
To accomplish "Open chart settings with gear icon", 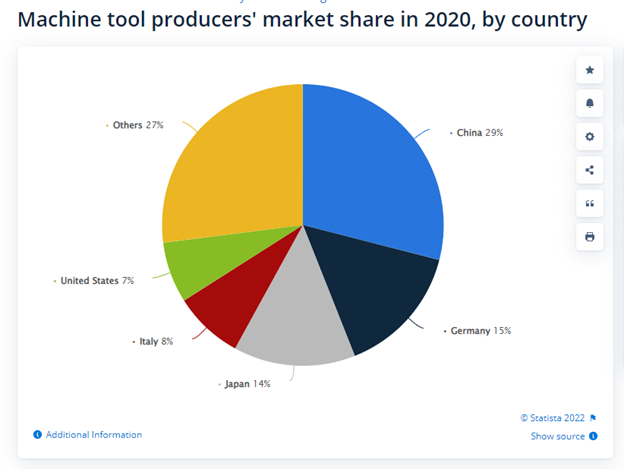I will 589,137.
